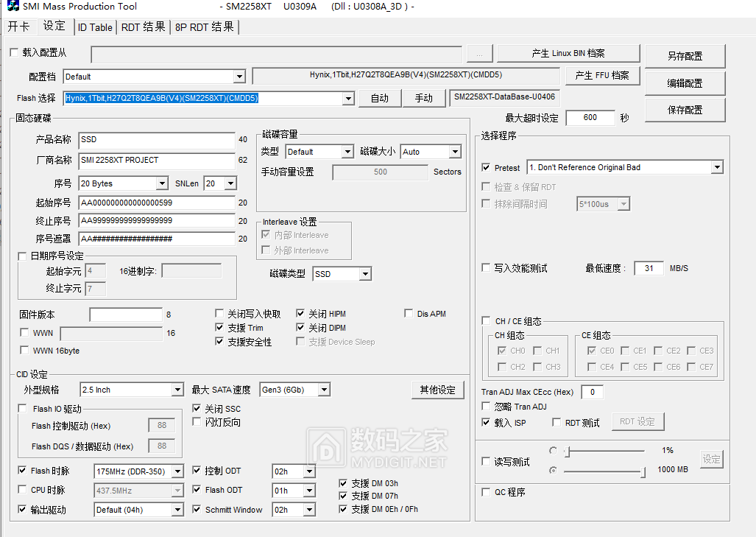756x537 pixels.
Task: Enable 闪灯反向 checkbox
Action: coord(197,422)
